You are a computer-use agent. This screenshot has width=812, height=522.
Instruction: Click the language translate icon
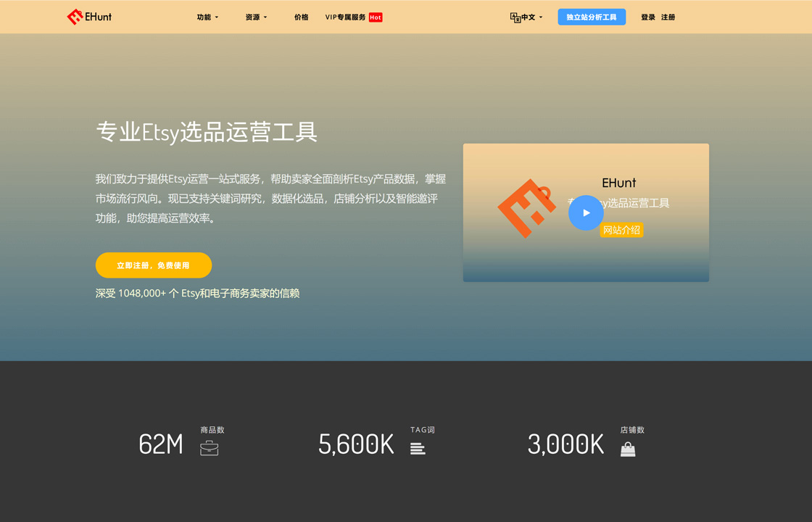(x=515, y=17)
